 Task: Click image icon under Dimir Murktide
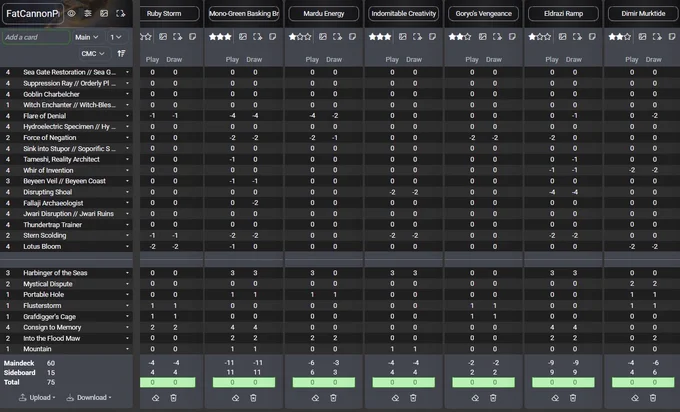643,37
